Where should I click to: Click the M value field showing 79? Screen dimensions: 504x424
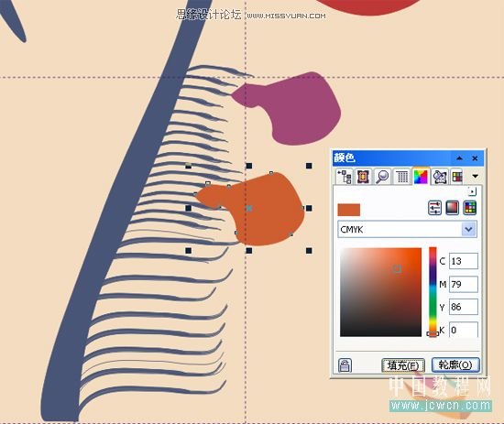(x=463, y=284)
